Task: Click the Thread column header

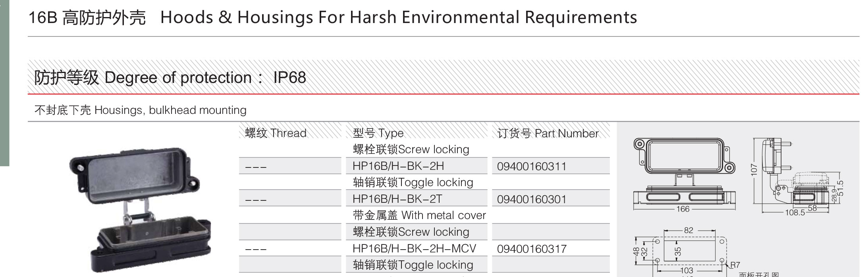Action: 276,133
